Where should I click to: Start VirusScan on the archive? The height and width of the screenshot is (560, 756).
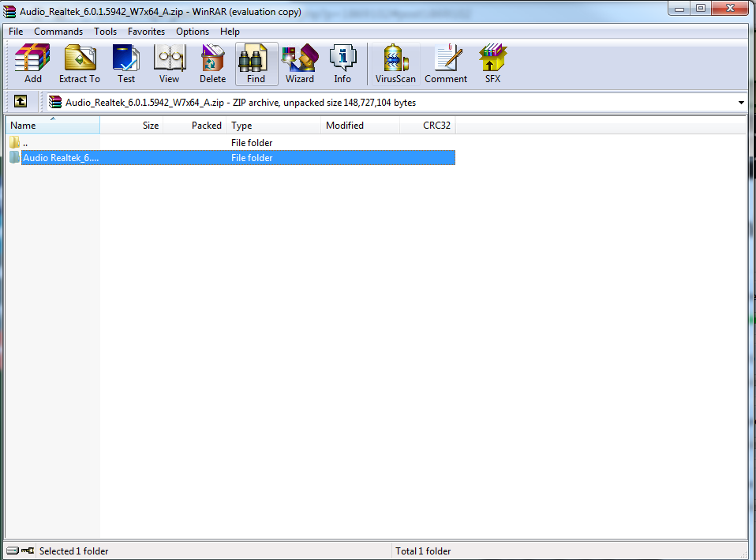tap(395, 63)
